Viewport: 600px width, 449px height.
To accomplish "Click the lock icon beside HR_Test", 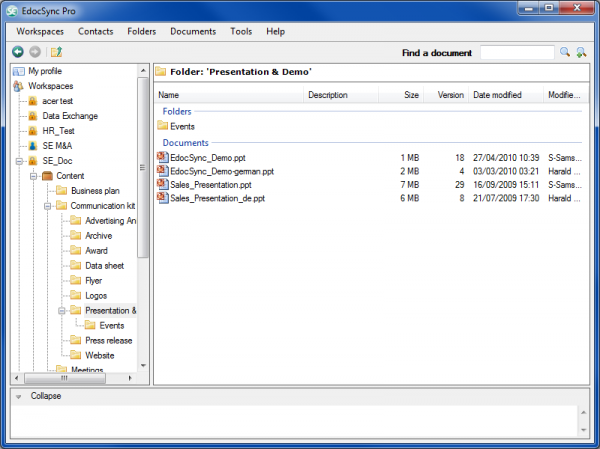I will pos(33,131).
